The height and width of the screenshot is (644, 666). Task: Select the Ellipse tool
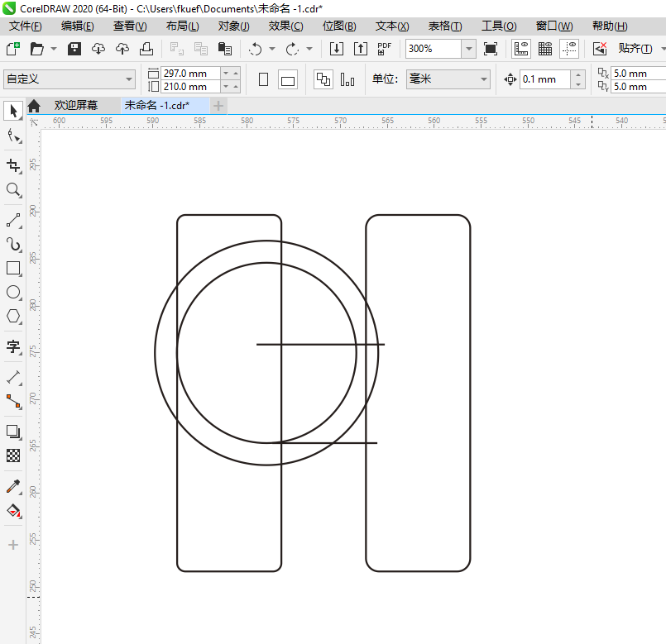click(13, 292)
